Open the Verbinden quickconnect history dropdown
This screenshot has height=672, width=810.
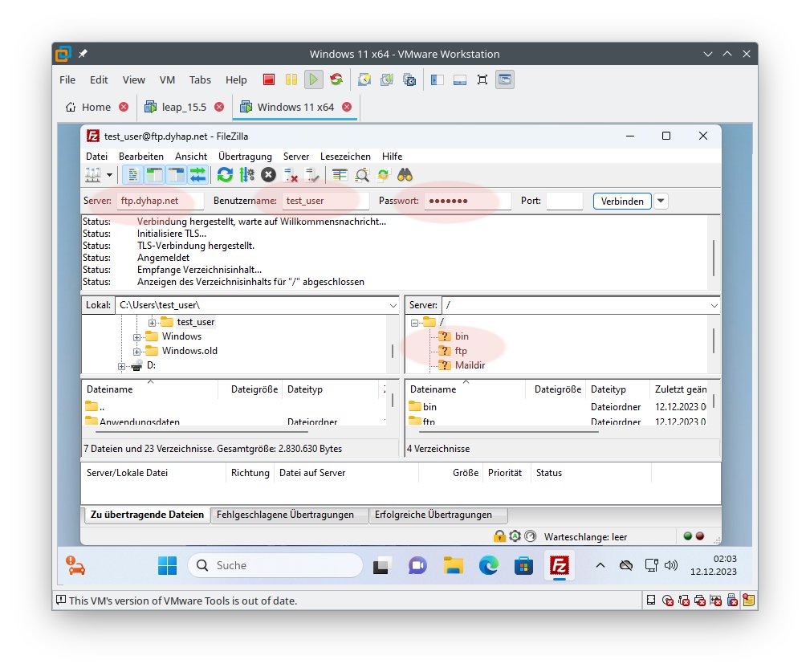(x=661, y=201)
